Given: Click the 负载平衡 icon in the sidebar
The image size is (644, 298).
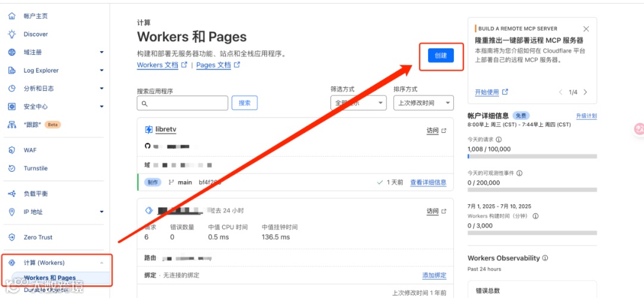Looking at the screenshot, I should point(12,193).
